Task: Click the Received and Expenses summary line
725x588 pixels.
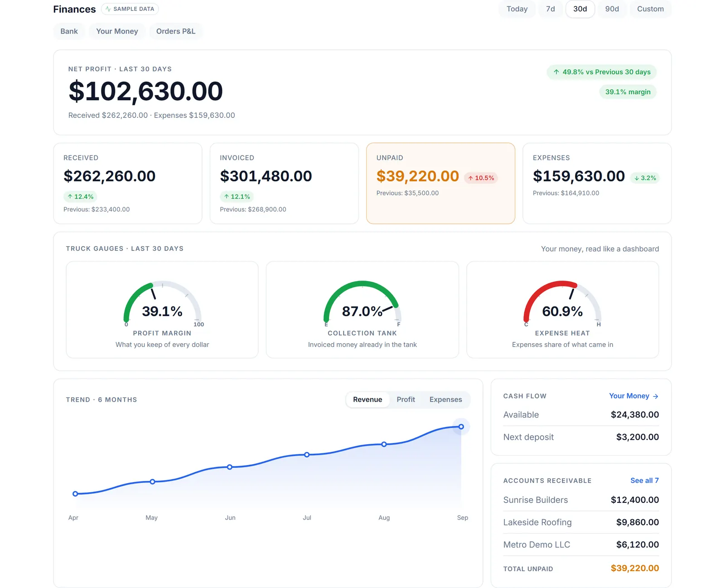Action: (151, 116)
